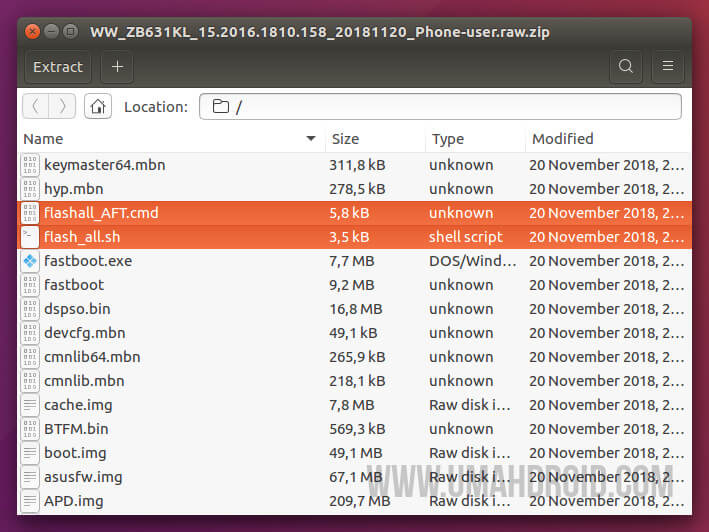The width and height of the screenshot is (709, 532).
Task: Click the cmnlib64.mbn file icon
Action: tap(30, 357)
